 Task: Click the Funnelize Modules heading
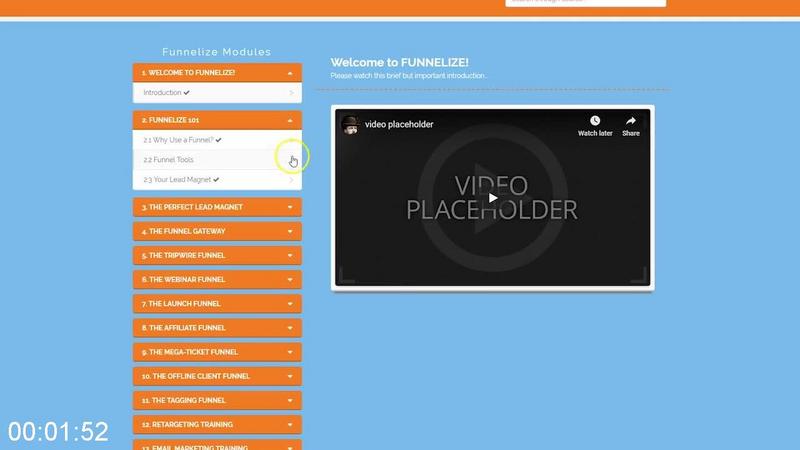[217, 52]
